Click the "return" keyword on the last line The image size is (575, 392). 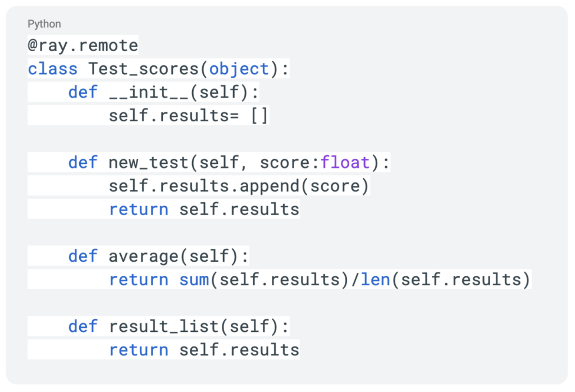point(139,350)
